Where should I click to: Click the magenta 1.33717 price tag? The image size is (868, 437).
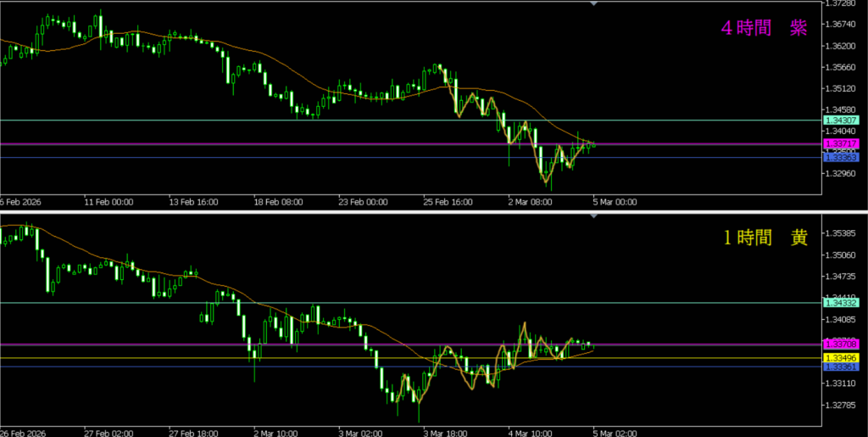click(x=841, y=144)
